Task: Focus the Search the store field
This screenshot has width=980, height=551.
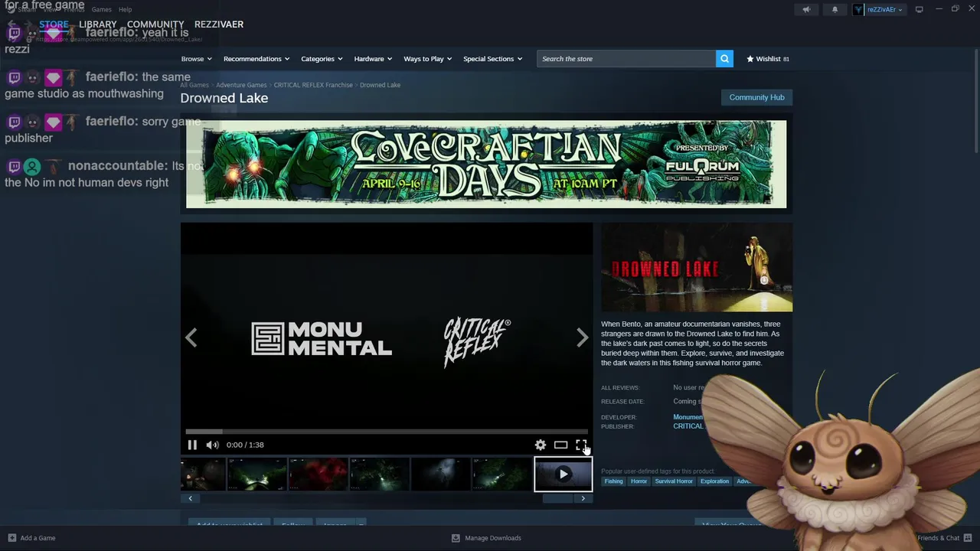Action: point(626,59)
